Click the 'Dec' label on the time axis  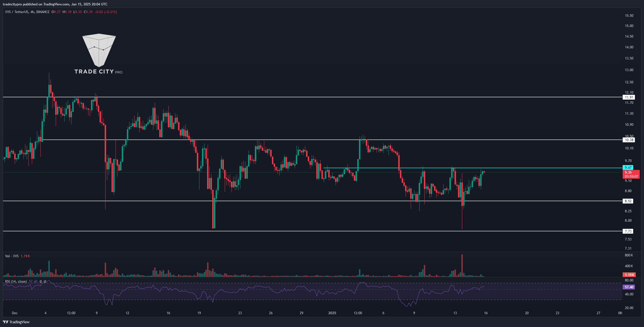[x=15, y=313]
